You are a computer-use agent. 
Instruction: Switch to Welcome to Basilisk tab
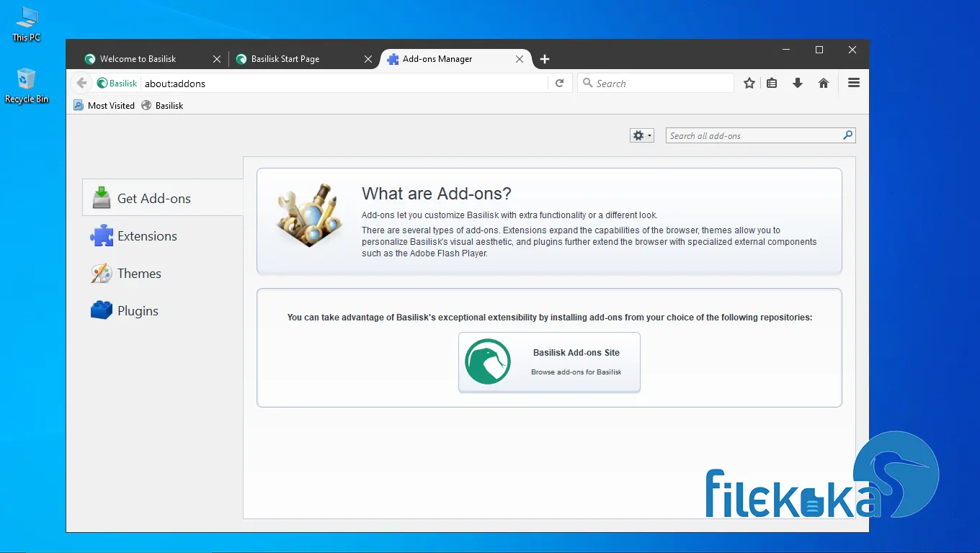[153, 59]
